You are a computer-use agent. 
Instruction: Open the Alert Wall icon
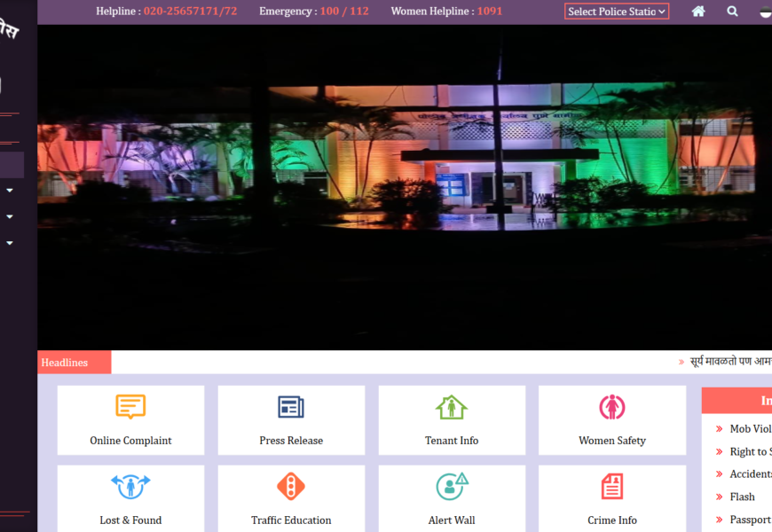point(452,487)
